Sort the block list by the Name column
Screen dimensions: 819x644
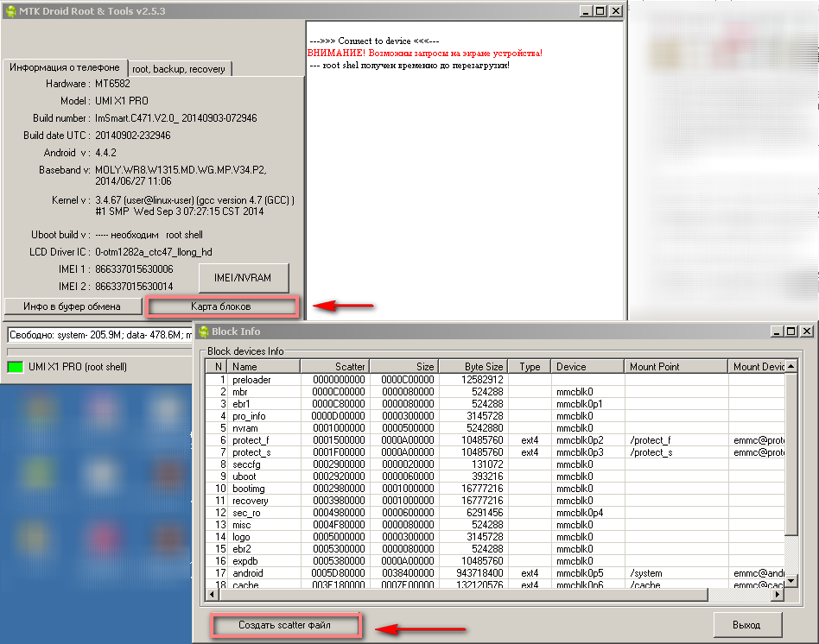click(x=263, y=367)
